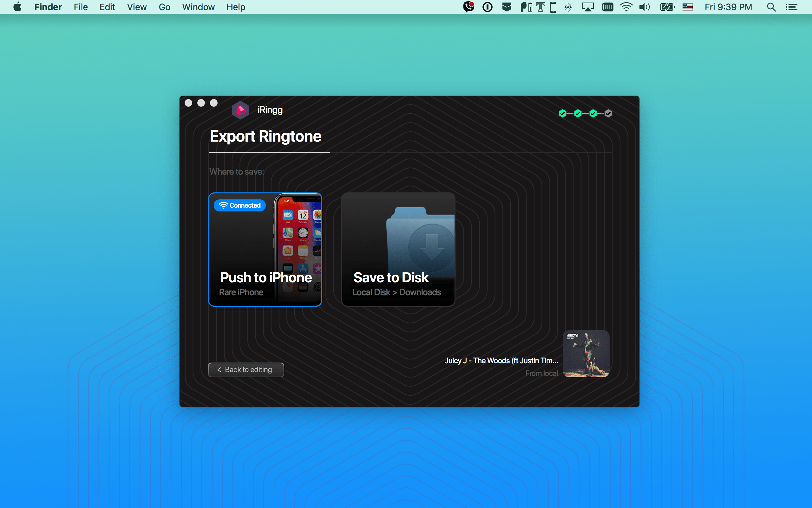Viewport: 812px width, 508px height.
Task: Click the iRingg hexagon bell logo
Action: pyautogui.click(x=240, y=110)
